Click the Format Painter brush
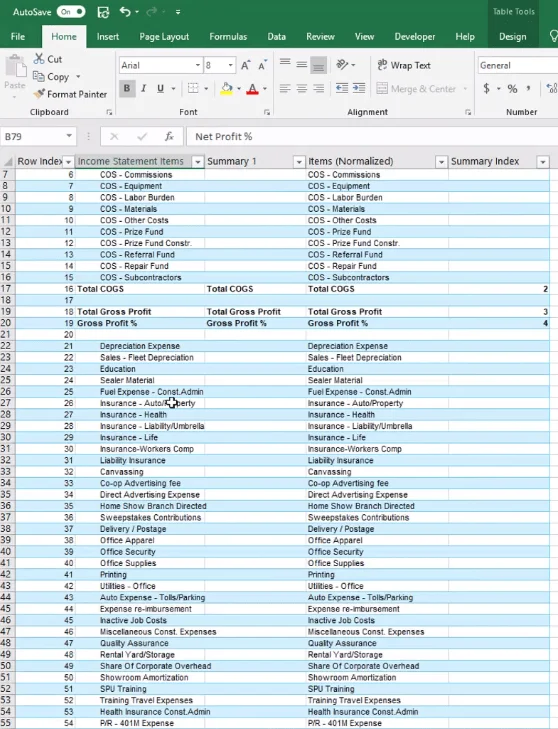The height and width of the screenshot is (729, 558). (x=39, y=94)
